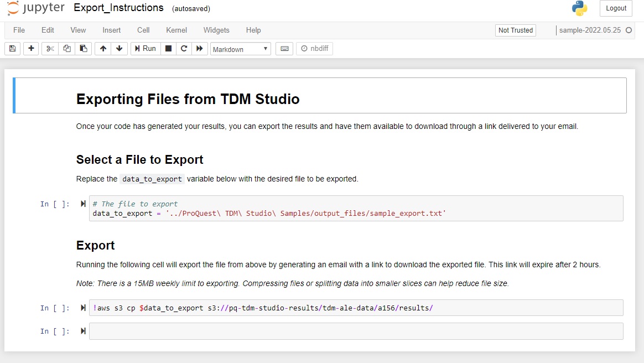Screen dimensions: 644x363
Task: Open the Help menu
Action: (253, 30)
